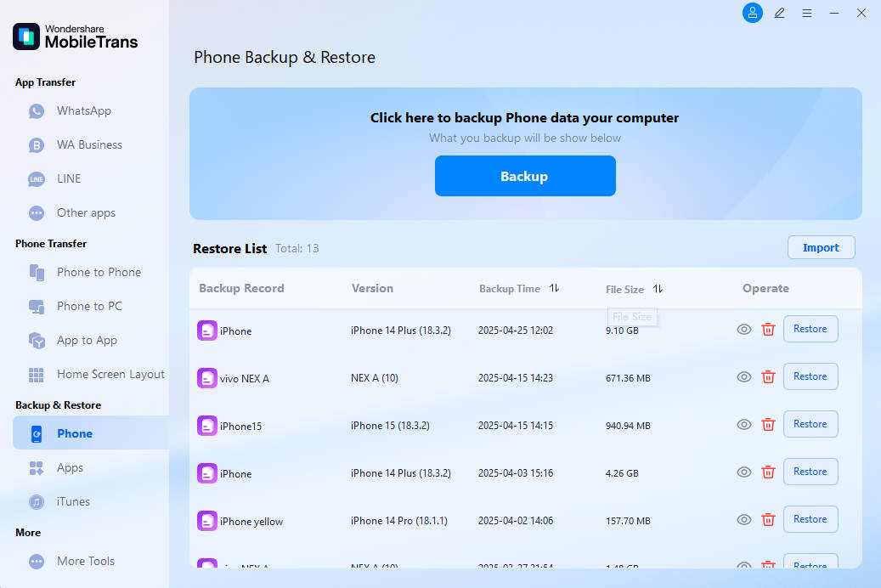This screenshot has width=881, height=588.
Task: Select the "iPhone 14 Pro (18.1.1)" cell
Action: (399, 521)
